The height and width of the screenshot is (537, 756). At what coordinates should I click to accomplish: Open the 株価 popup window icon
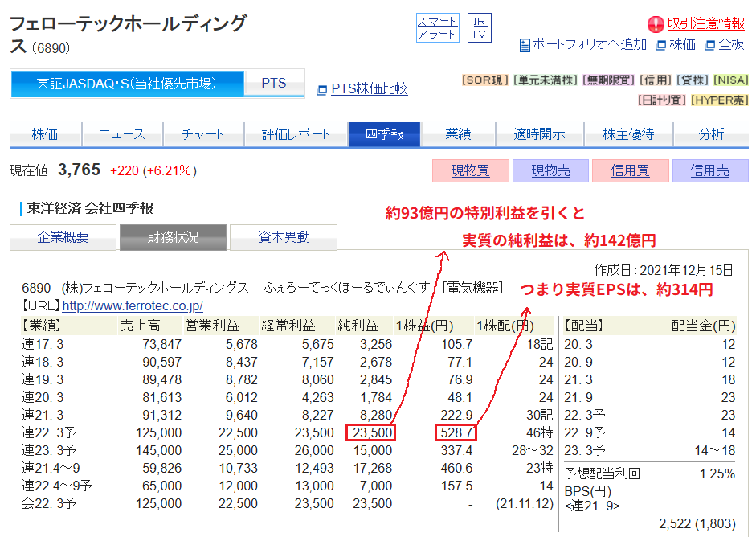pyautogui.click(x=661, y=45)
